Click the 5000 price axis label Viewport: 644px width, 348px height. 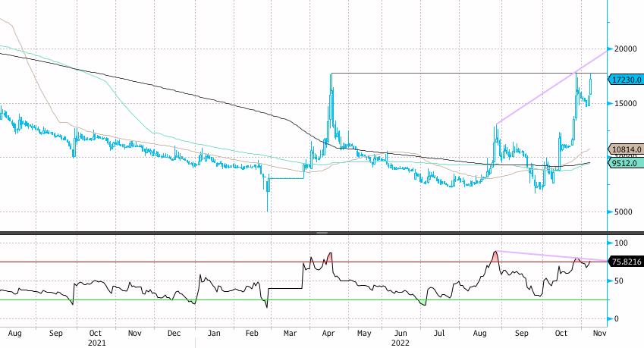tap(622, 212)
